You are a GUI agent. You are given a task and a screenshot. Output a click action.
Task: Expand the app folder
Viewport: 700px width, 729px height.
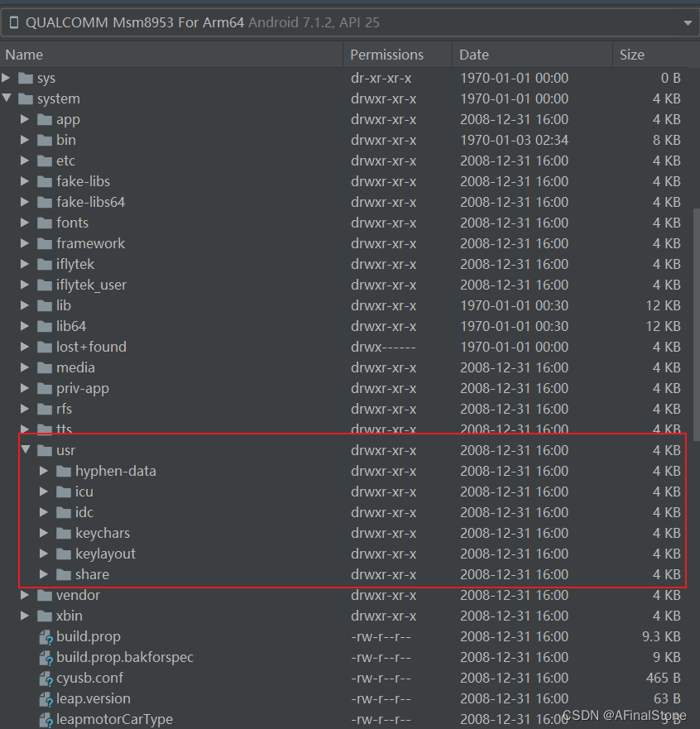(25, 119)
